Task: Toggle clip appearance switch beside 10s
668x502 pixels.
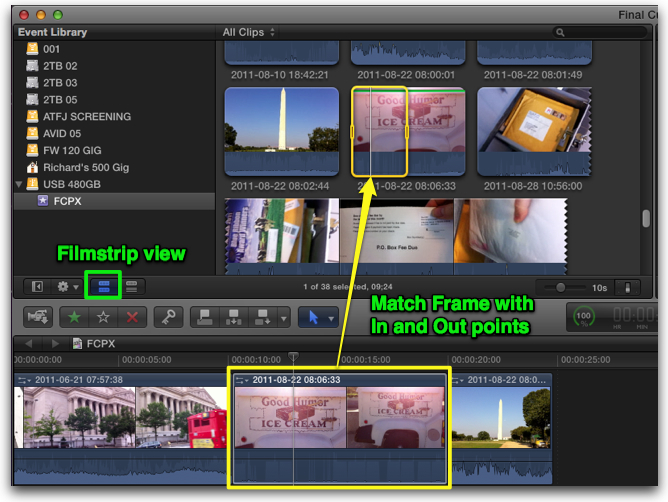Action: point(627,288)
